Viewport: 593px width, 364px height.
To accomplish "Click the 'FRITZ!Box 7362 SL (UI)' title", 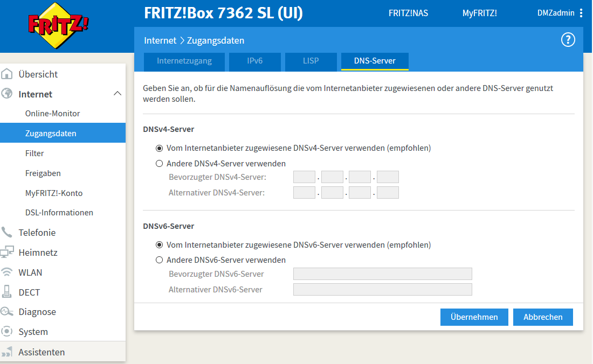I will tap(223, 13).
